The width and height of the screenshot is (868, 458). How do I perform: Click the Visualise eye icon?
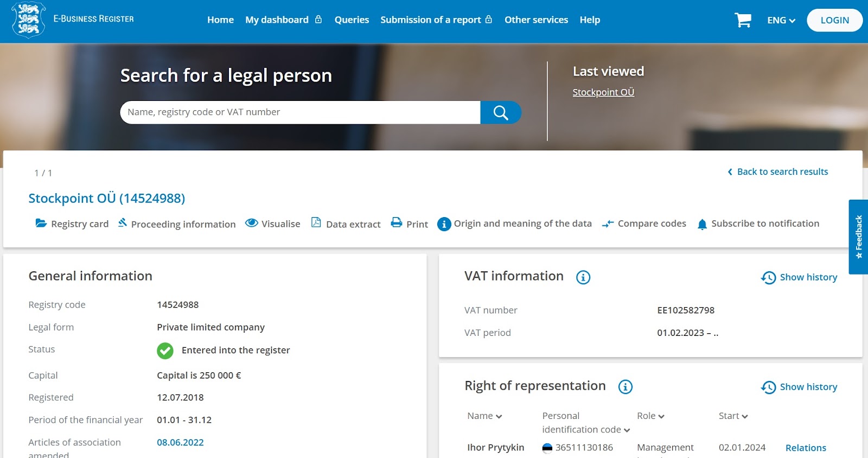(252, 223)
